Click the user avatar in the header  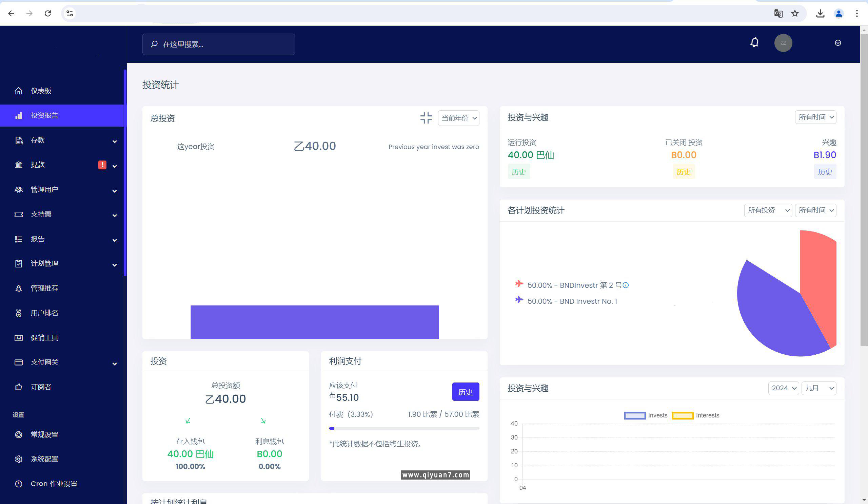pyautogui.click(x=783, y=43)
